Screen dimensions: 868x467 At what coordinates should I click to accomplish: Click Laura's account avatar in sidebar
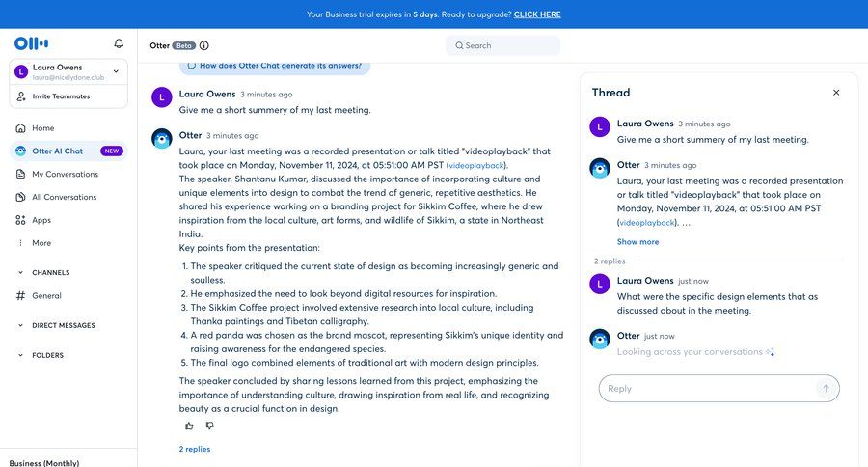point(21,71)
